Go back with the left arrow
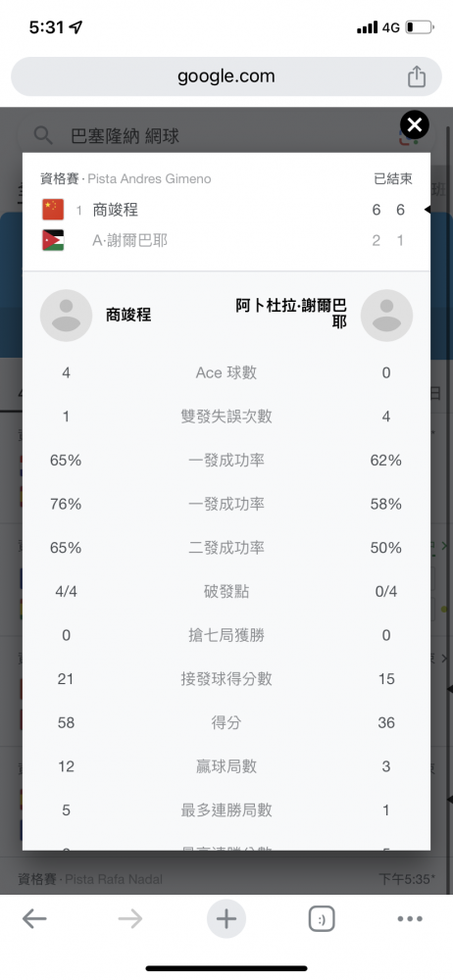Screen dimensions: 453x980 tap(34, 919)
